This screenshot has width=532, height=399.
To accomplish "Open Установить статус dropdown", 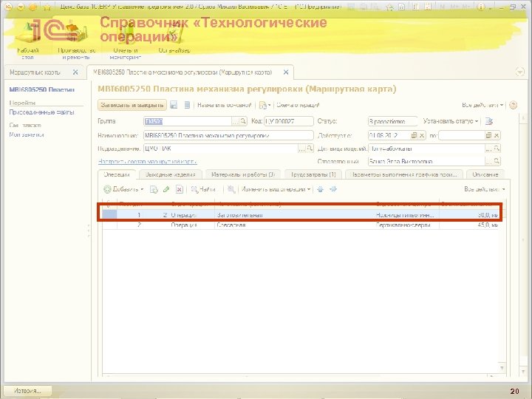I will coord(451,121).
